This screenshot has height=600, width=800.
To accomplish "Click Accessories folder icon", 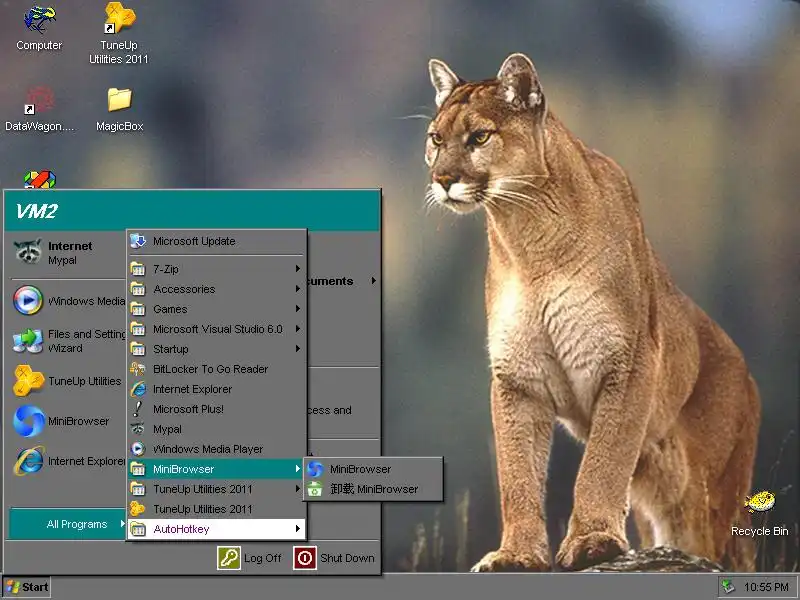I will [x=138, y=289].
